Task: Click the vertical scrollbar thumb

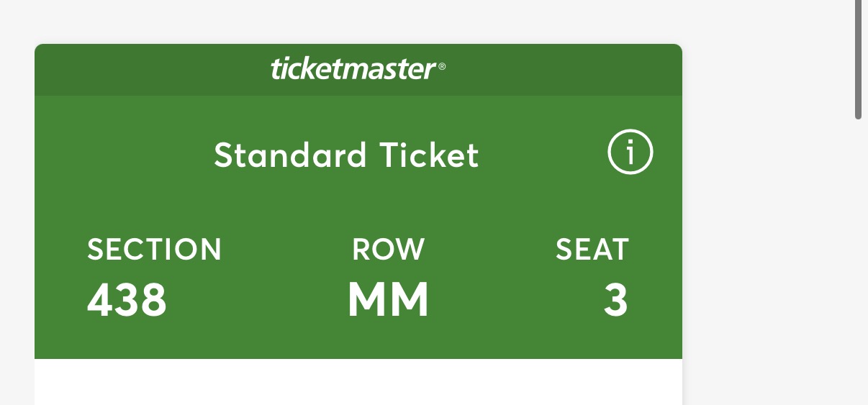Action: 858,58
